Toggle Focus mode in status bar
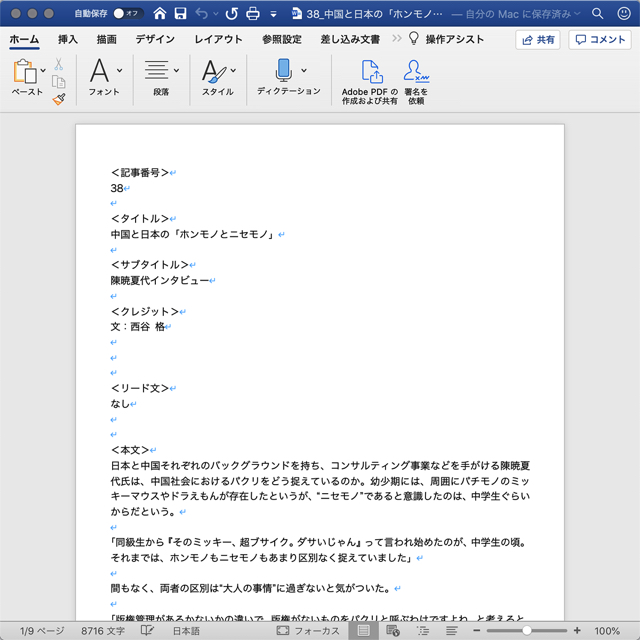This screenshot has width=640, height=640. click(308, 631)
